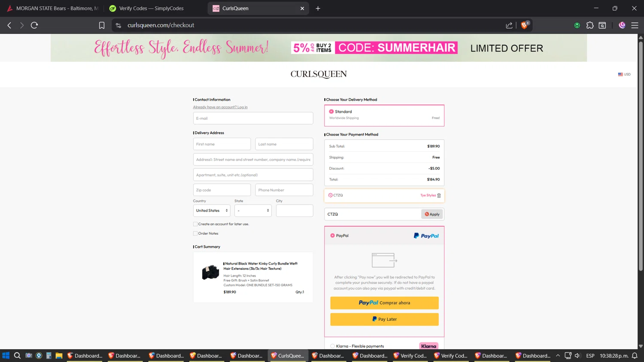The width and height of the screenshot is (644, 362).
Task: Click the Zip code field
Action: click(222, 190)
